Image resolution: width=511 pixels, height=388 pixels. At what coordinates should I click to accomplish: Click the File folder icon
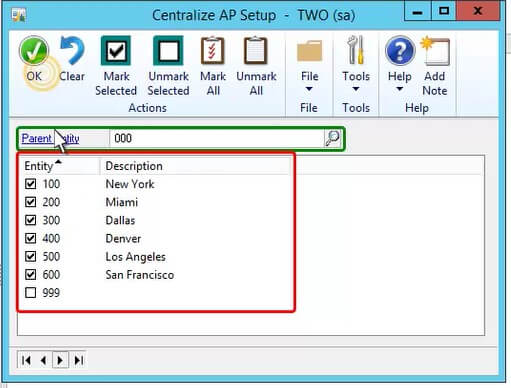click(309, 51)
